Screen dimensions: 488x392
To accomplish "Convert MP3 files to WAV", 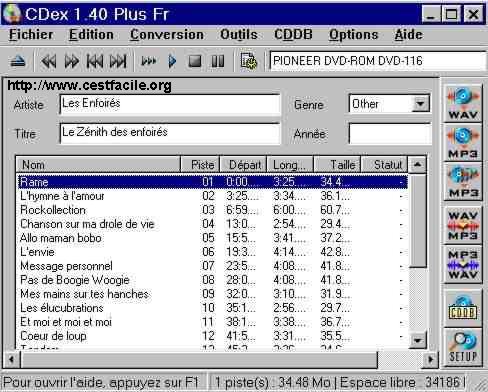I will [x=463, y=265].
